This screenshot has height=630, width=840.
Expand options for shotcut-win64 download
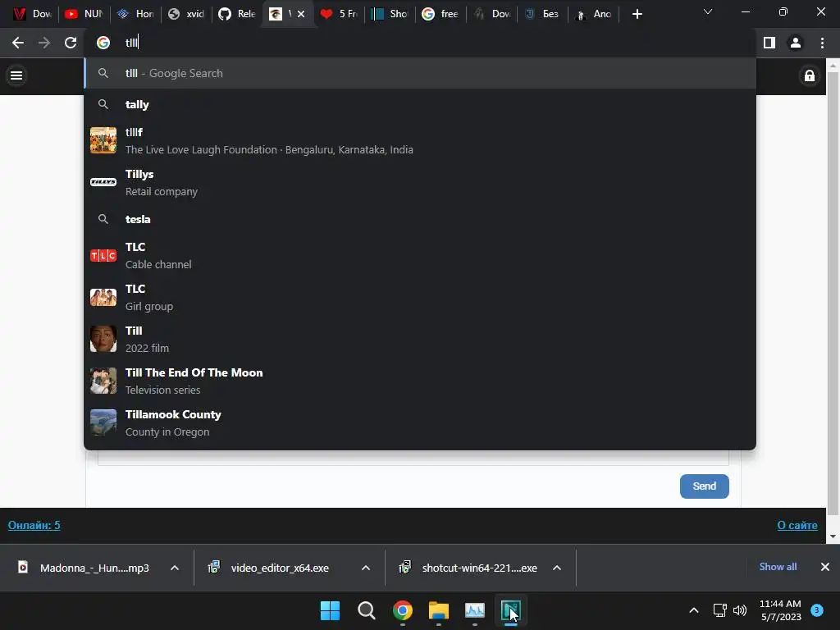(557, 568)
